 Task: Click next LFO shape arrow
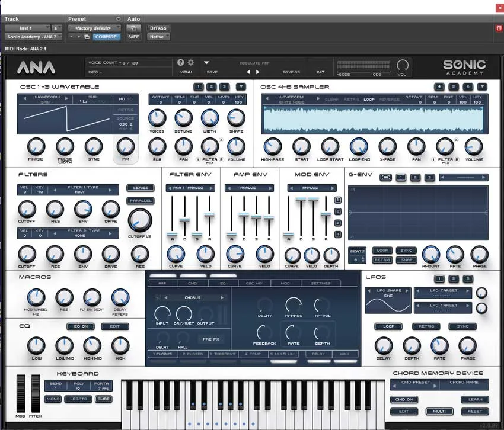[407, 291]
